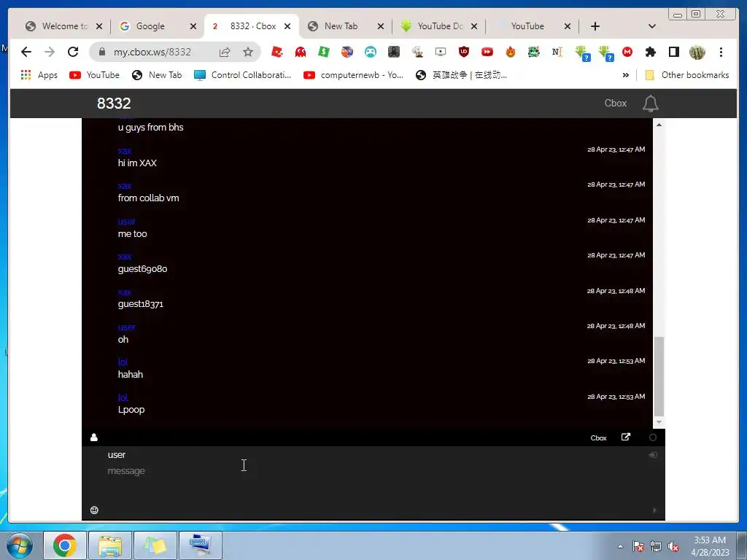Click the message 'guest69080'
This screenshot has height=560, width=747.
[x=142, y=269]
